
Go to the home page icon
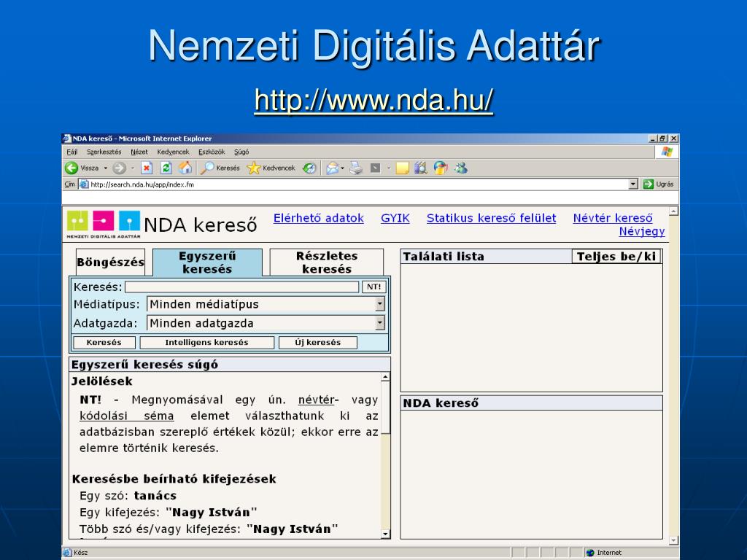[x=185, y=168]
